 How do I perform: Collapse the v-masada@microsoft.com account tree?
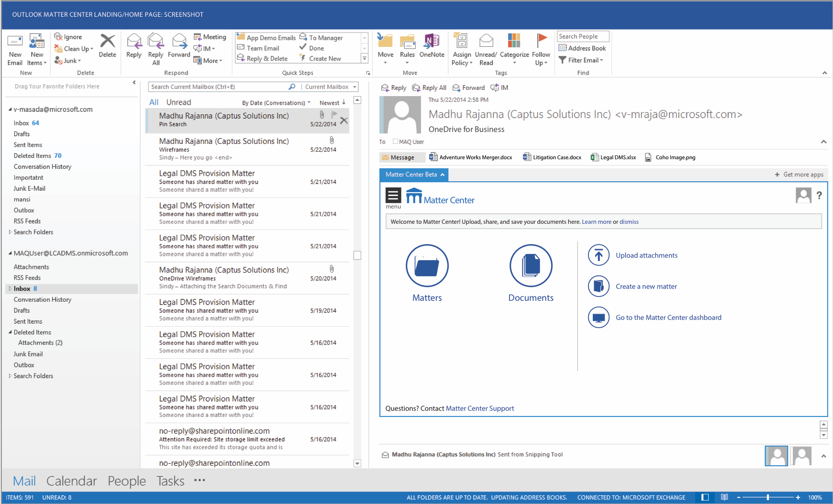point(10,110)
